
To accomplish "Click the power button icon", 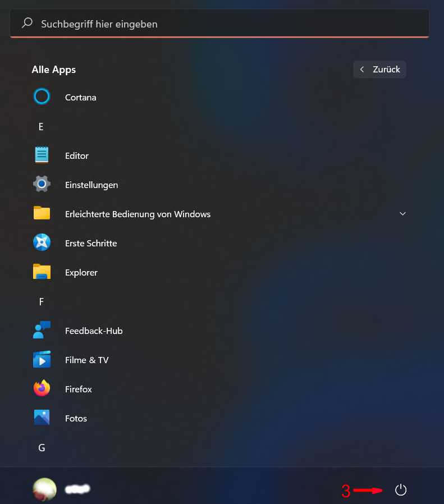I will (x=401, y=490).
